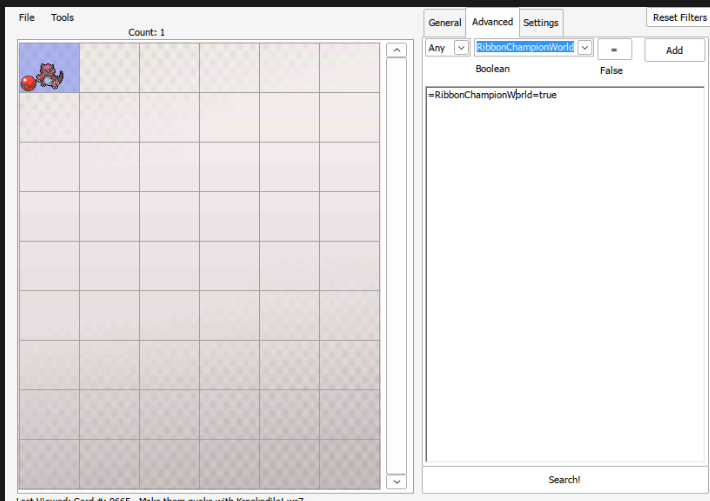Open the RibbonChampionWorld property dropdown arrow
Screen dimensions: 710x501
[585, 48]
